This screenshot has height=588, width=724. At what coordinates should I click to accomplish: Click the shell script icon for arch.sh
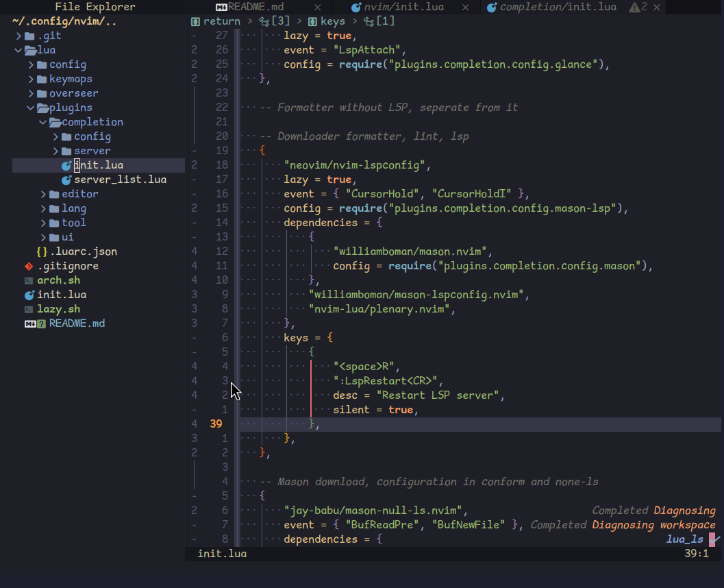(29, 280)
